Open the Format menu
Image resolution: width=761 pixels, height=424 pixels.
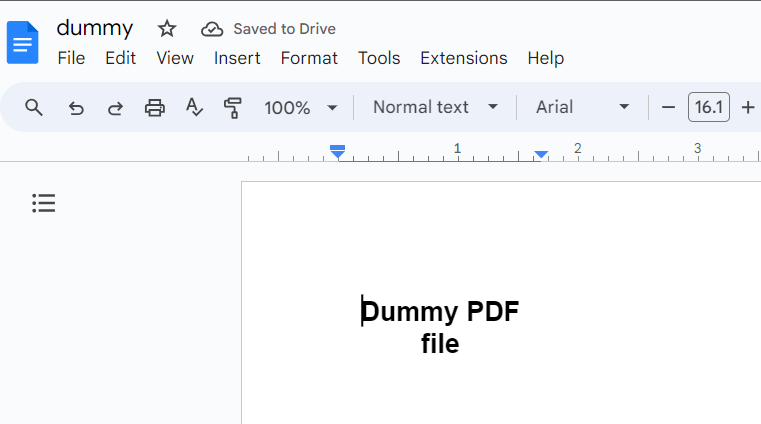coord(309,58)
